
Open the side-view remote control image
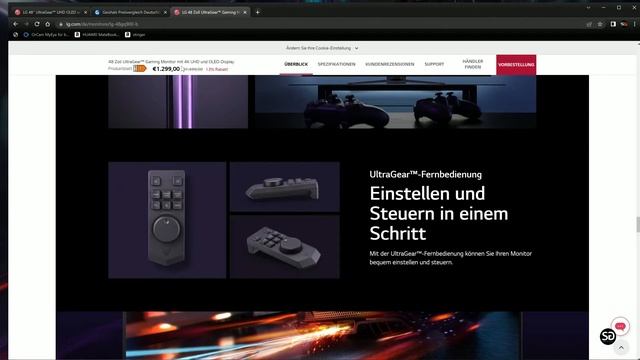pos(284,187)
